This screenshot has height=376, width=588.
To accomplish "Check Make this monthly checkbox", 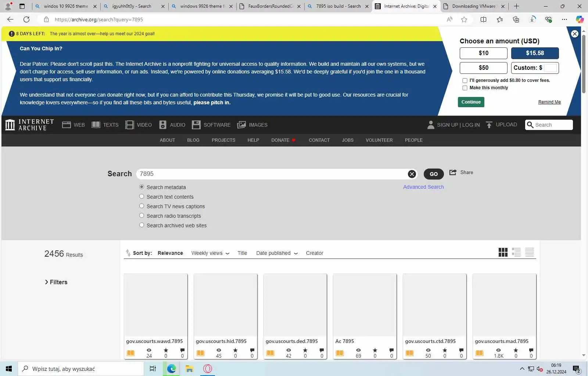I will point(465,88).
